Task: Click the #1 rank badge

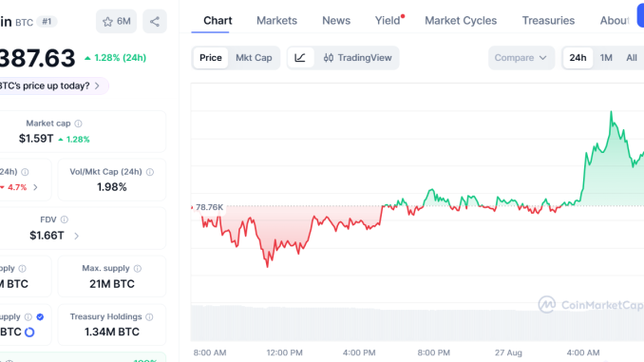Action: [47, 21]
